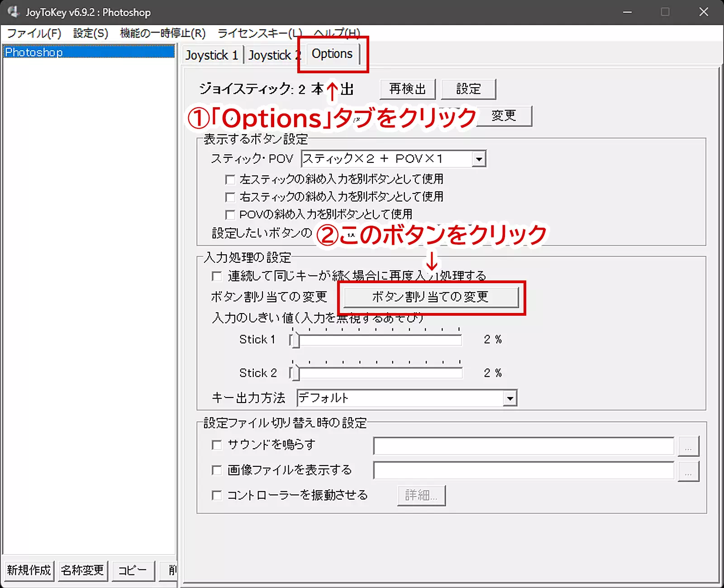Toggle the 画像ファイルを表示する checkbox

click(217, 470)
